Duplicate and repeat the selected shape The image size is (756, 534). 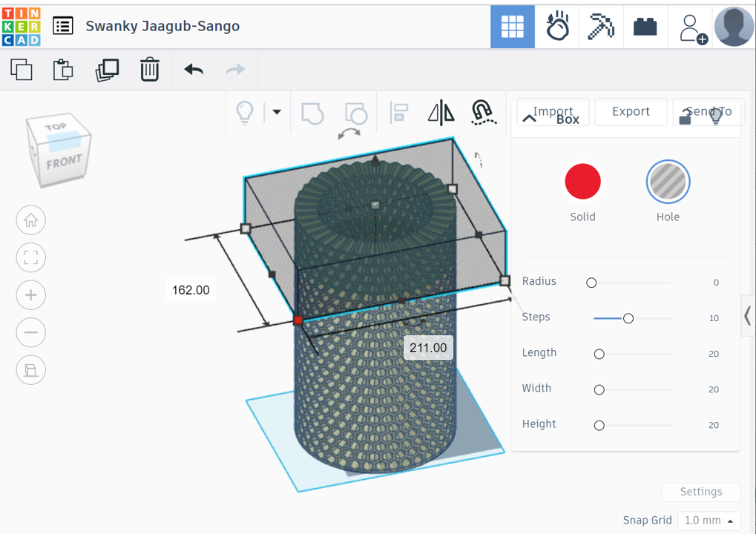point(107,70)
